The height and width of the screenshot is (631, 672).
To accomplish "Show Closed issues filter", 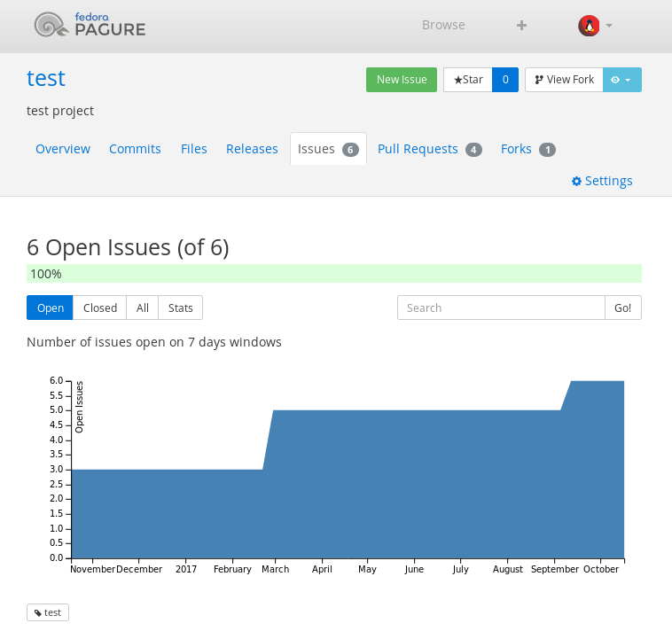I will tap(99, 308).
